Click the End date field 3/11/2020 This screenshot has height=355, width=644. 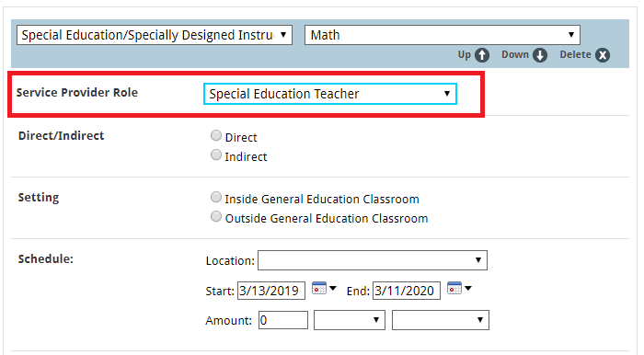click(407, 291)
